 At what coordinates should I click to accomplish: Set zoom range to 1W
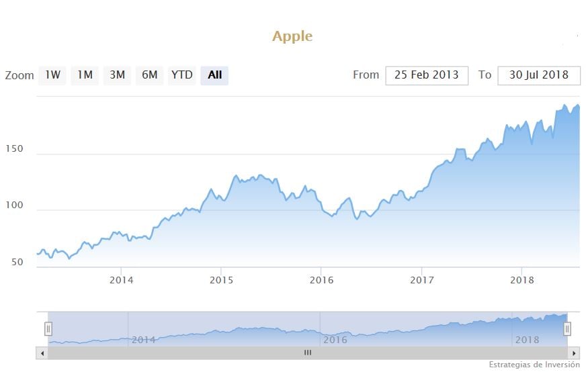click(x=52, y=75)
